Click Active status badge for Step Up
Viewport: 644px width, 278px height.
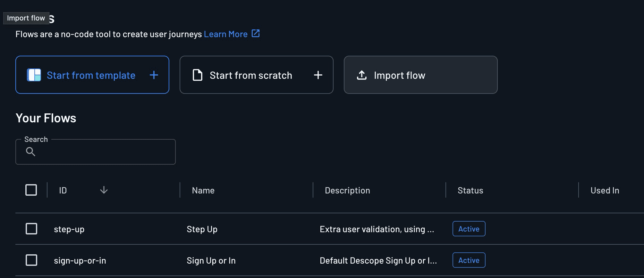[469, 229]
